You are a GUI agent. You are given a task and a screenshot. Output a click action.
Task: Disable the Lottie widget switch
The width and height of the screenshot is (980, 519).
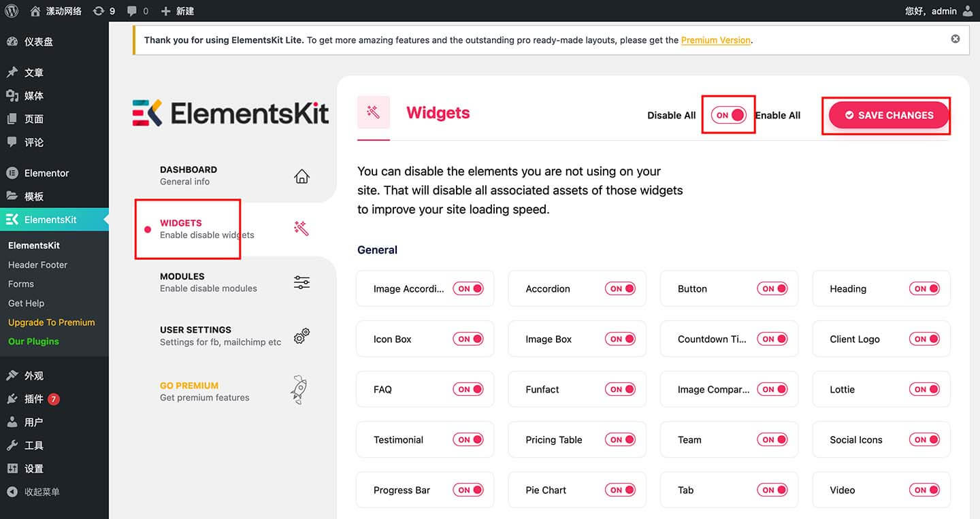pyautogui.click(x=924, y=389)
